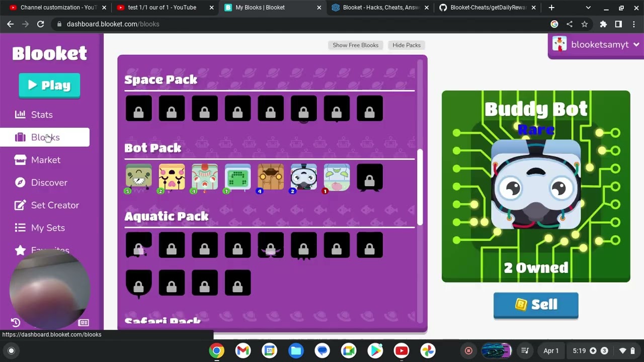Click the blooks list scrollbar
The height and width of the screenshot is (362, 644).
(420, 187)
